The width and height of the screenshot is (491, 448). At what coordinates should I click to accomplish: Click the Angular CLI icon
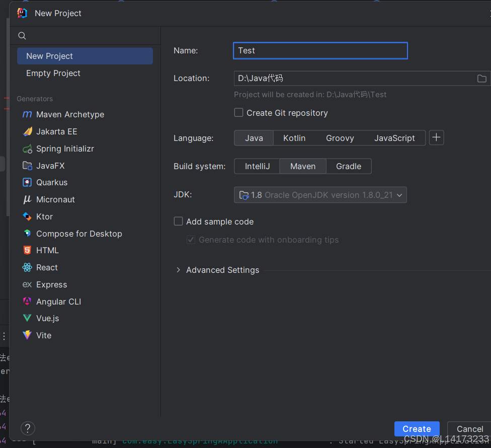[x=27, y=302]
